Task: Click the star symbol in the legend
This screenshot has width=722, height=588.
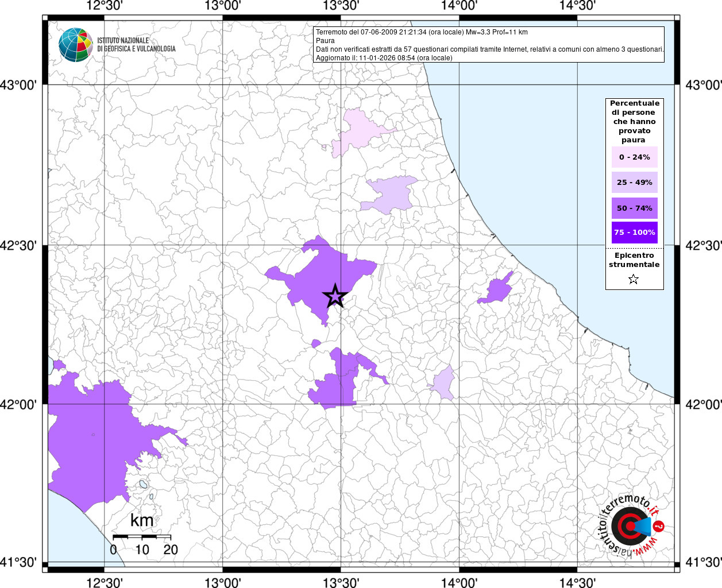Action: click(634, 279)
